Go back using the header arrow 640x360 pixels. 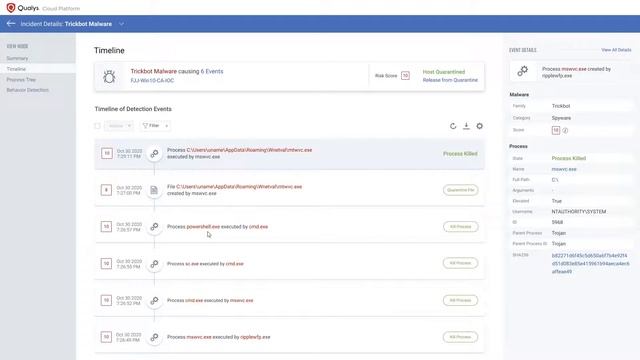click(x=11, y=24)
